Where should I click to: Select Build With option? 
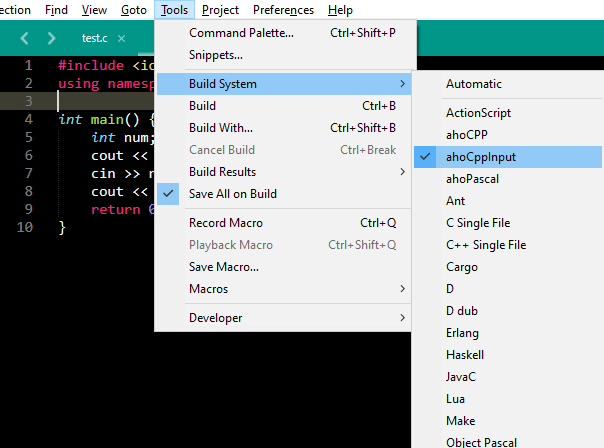[220, 128]
